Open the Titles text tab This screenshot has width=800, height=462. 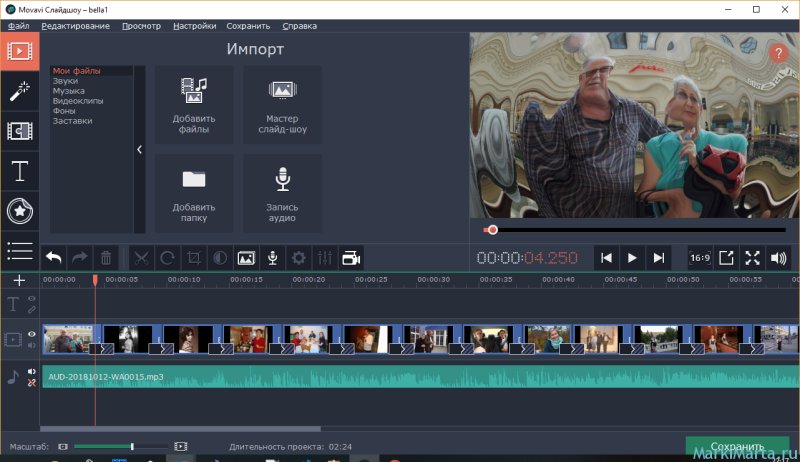[x=19, y=171]
